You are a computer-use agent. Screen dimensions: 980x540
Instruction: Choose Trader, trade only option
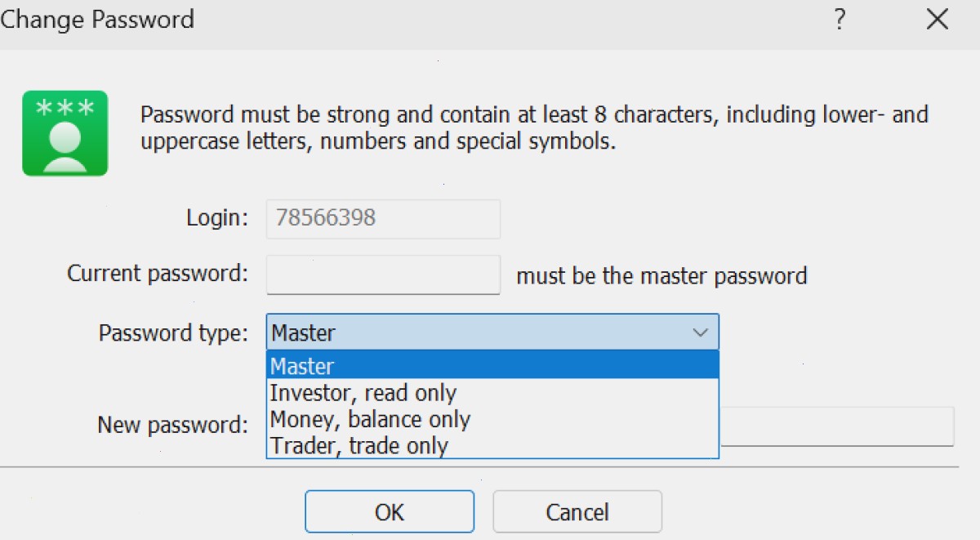pos(492,445)
